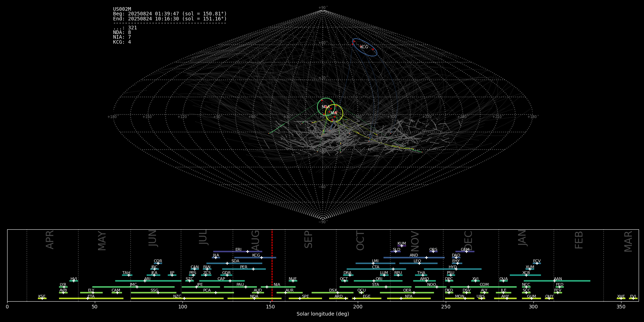Click the '...: 321' meteor count line

[125, 28]
